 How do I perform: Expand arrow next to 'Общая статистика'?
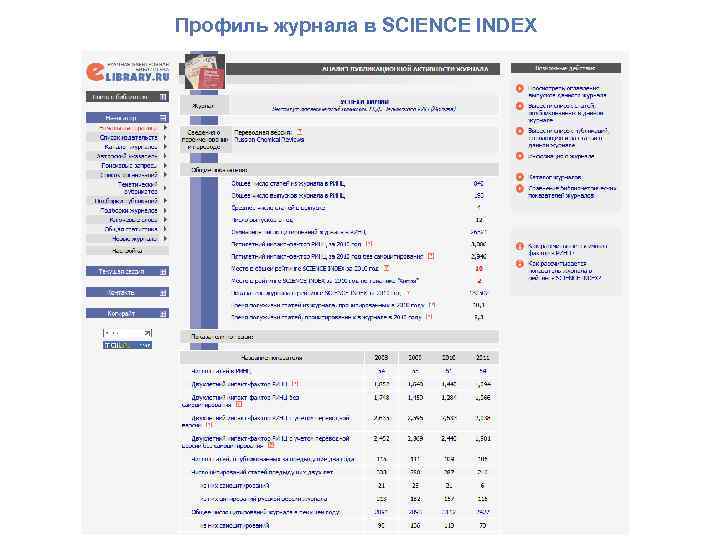tap(165, 229)
